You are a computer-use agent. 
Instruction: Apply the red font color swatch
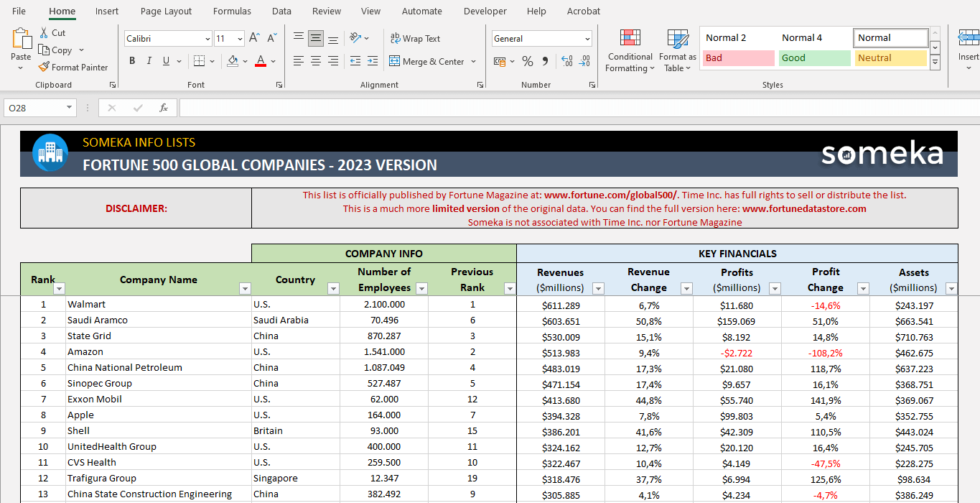click(261, 62)
